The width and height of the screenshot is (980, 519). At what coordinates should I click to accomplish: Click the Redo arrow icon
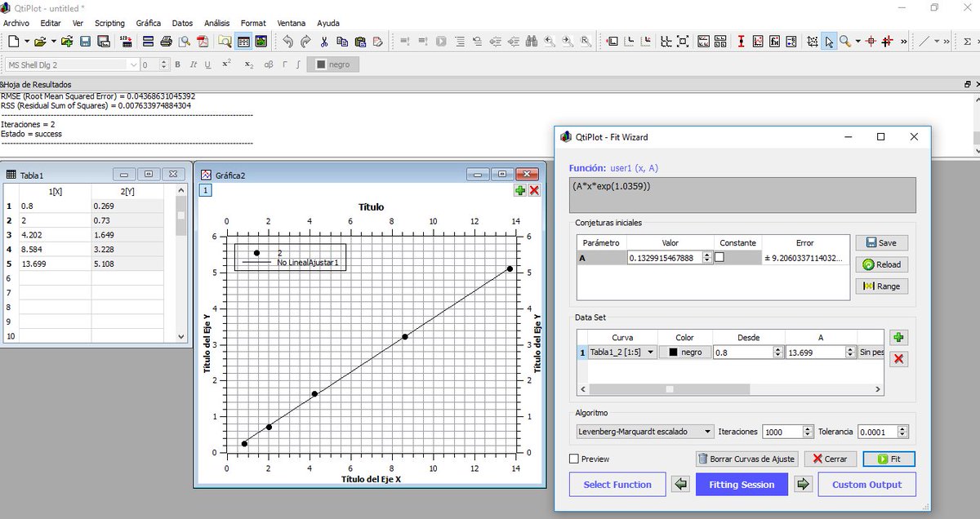click(x=305, y=41)
